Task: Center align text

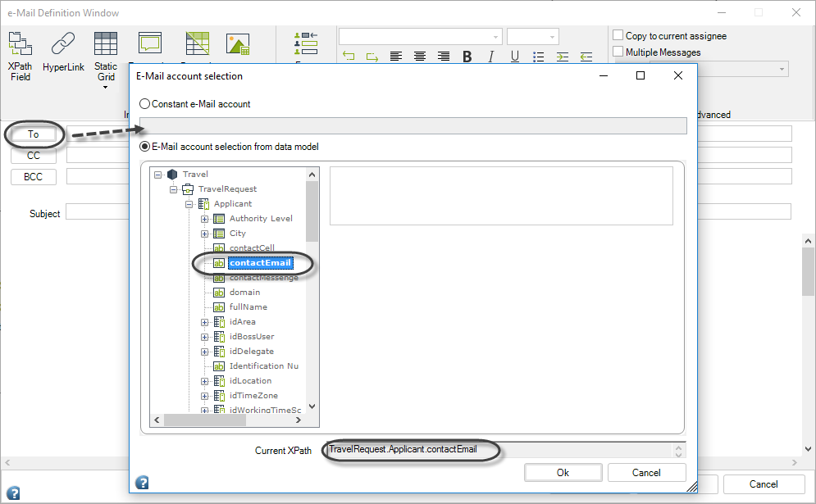Action: pos(419,57)
